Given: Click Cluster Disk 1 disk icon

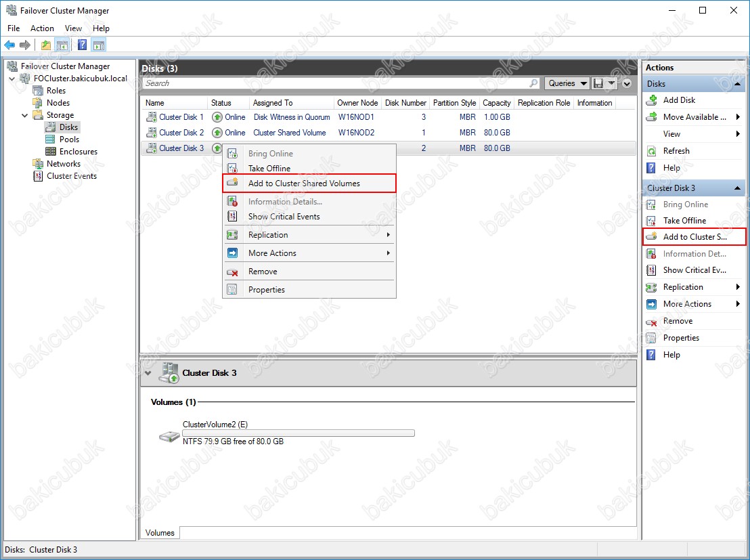Looking at the screenshot, I should pos(151,116).
